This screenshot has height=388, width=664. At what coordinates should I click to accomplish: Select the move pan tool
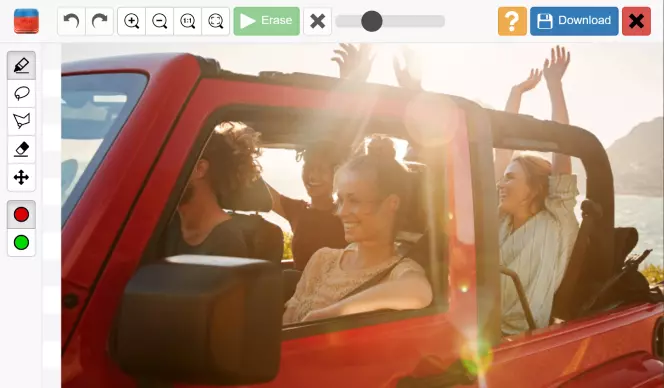pyautogui.click(x=21, y=177)
